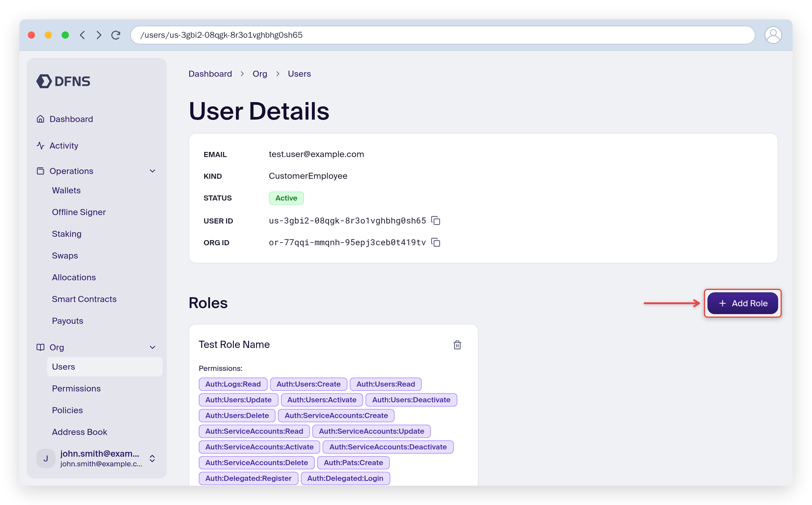Click the Auth:Users:Deactivate permission tag
This screenshot has width=812, height=505.
point(411,400)
